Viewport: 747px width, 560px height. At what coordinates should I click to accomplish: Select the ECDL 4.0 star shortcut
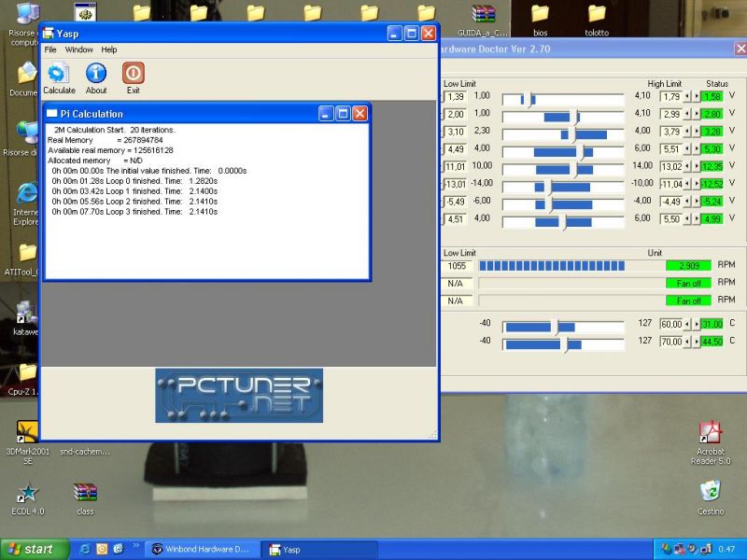(x=28, y=493)
